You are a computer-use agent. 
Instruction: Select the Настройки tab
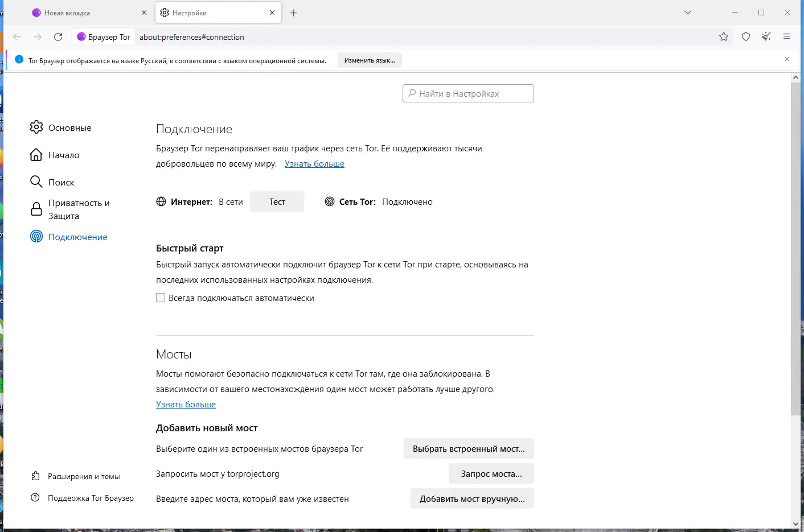218,13
